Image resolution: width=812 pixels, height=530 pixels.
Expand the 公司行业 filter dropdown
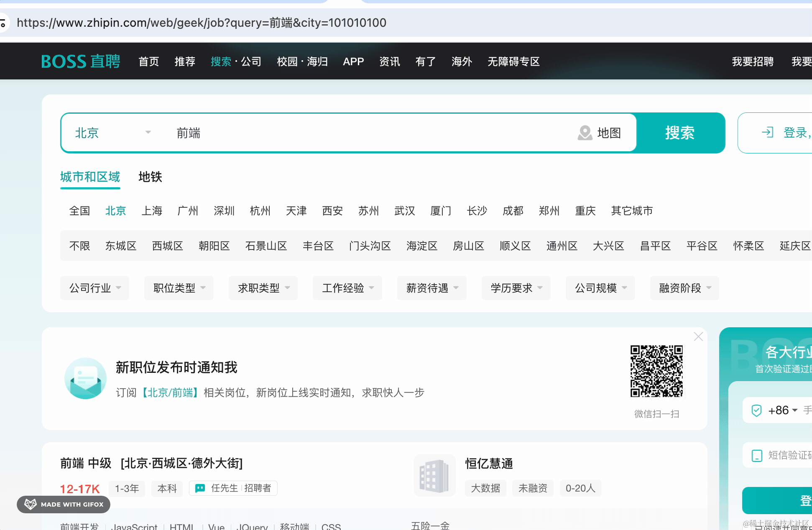[95, 288]
